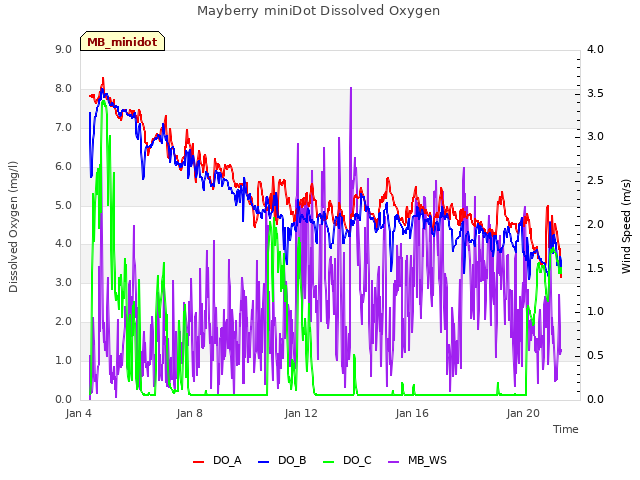
Task: Click the Jan 4 date tick label
Action: 79,413
